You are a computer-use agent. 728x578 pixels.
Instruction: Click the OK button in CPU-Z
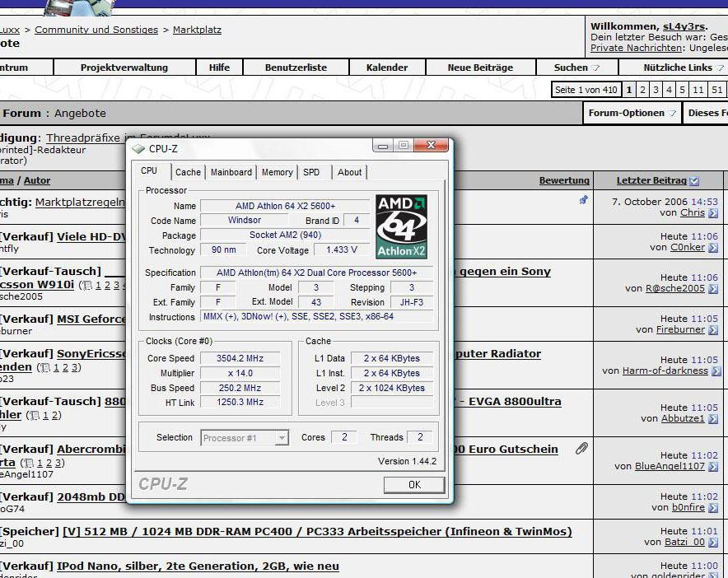point(414,485)
